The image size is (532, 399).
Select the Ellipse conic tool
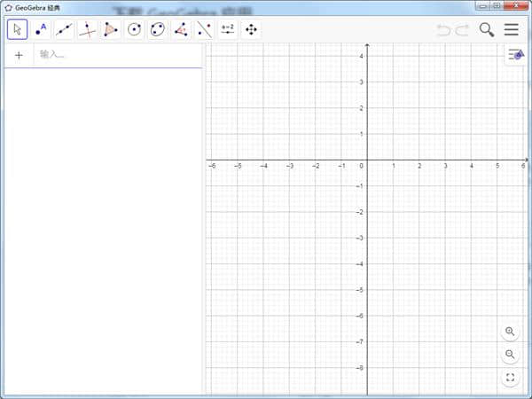tap(157, 29)
